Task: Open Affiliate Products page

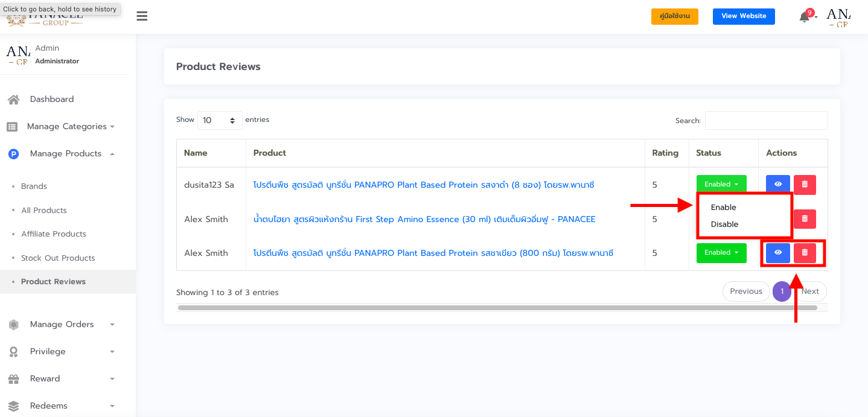Action: [54, 234]
